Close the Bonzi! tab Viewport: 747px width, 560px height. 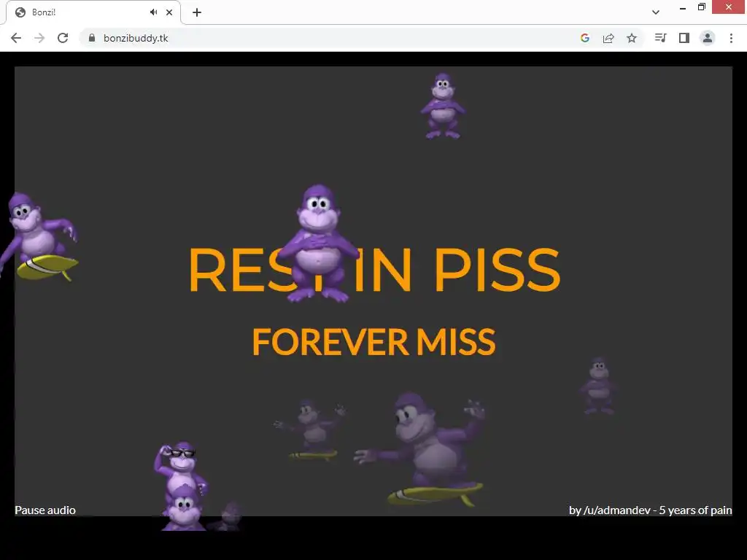coord(169,12)
